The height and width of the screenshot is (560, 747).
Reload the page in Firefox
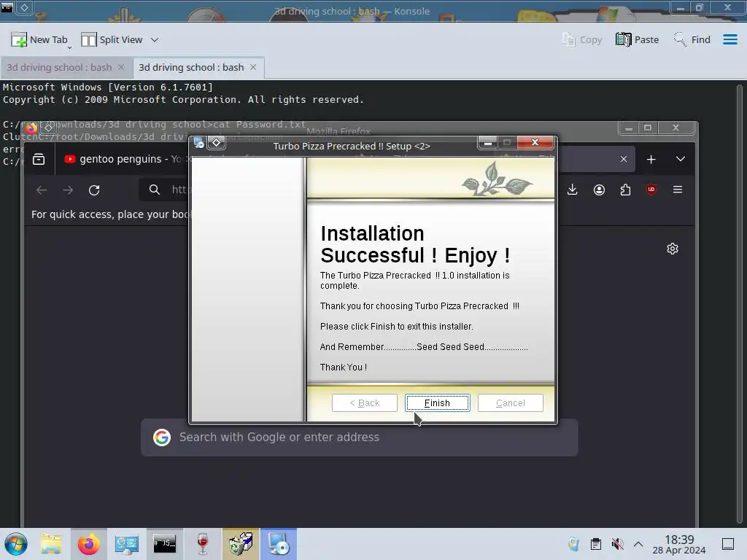pos(94,190)
